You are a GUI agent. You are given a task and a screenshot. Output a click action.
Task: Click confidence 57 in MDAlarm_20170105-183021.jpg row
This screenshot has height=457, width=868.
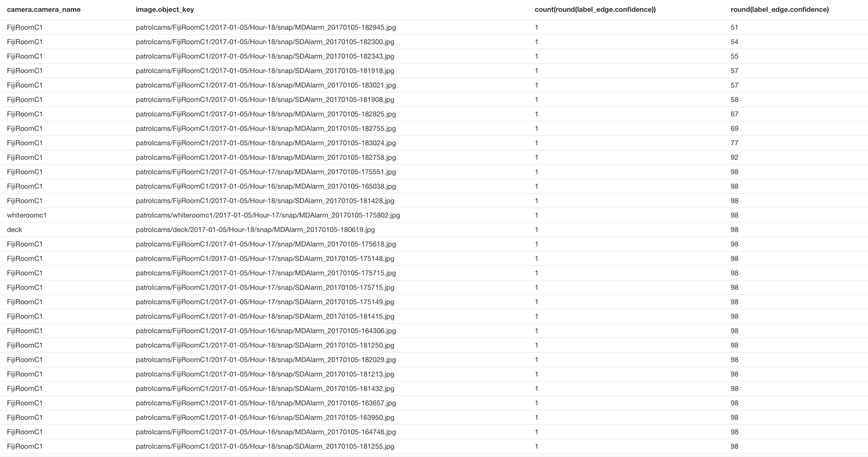point(734,85)
